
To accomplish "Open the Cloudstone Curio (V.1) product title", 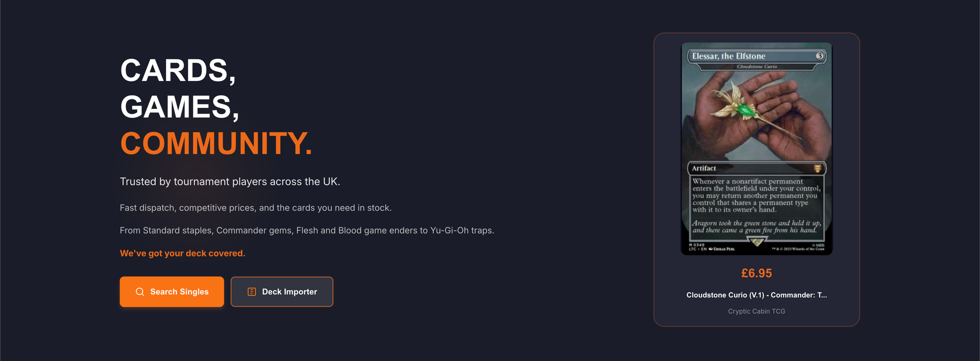I will 756,295.
